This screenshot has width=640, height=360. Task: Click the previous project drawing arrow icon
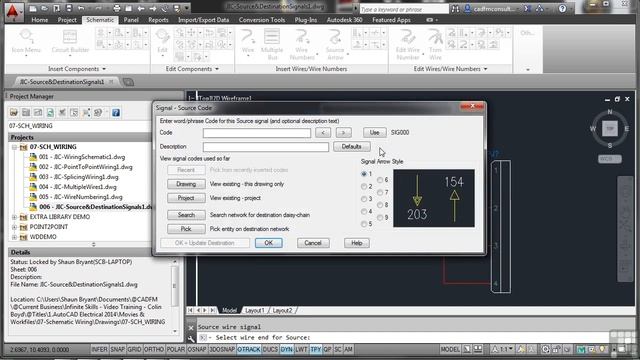pos(141,8)
